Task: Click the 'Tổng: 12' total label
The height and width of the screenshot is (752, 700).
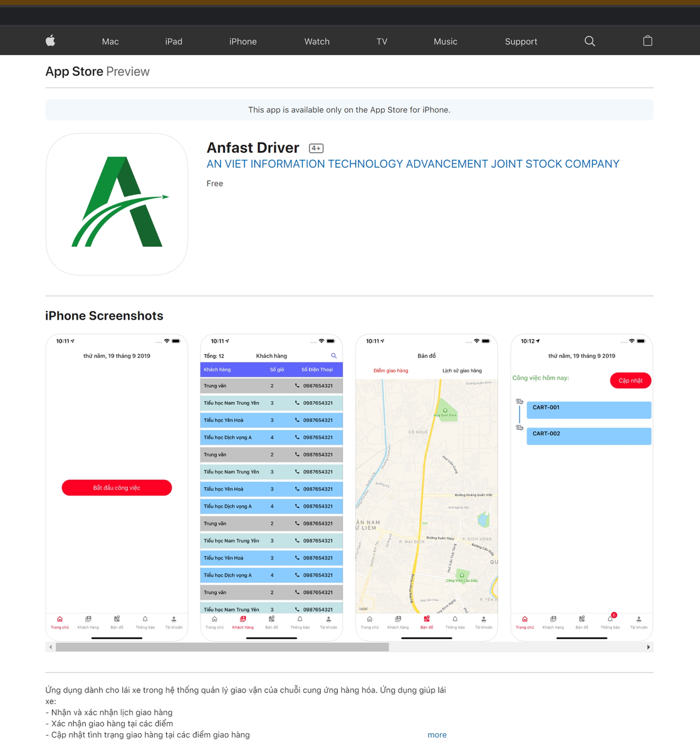Action: [214, 356]
